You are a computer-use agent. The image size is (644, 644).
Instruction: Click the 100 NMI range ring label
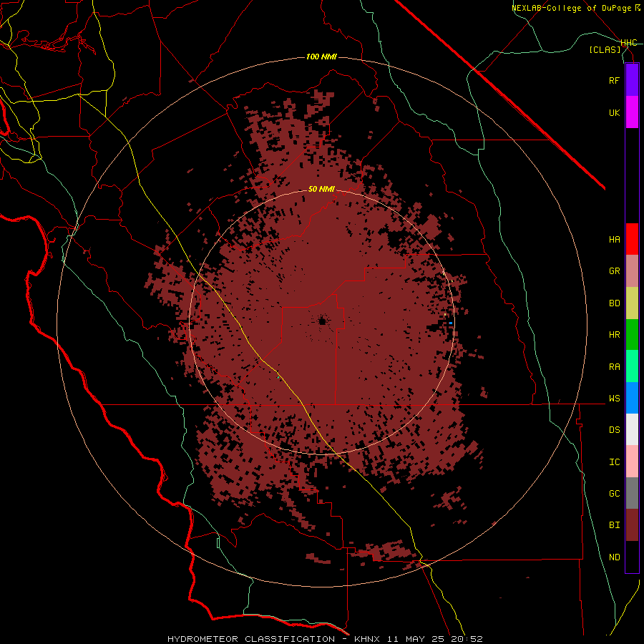pyautogui.click(x=321, y=57)
